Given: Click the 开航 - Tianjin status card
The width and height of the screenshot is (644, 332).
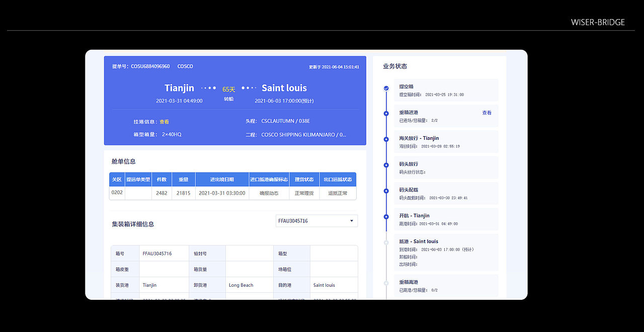Looking at the screenshot, I should click(446, 219).
